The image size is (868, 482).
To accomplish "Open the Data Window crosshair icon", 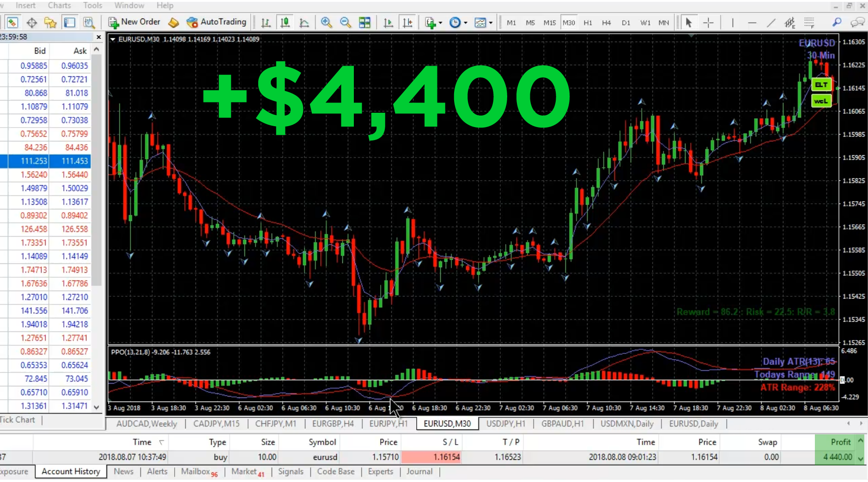I will coord(32,22).
